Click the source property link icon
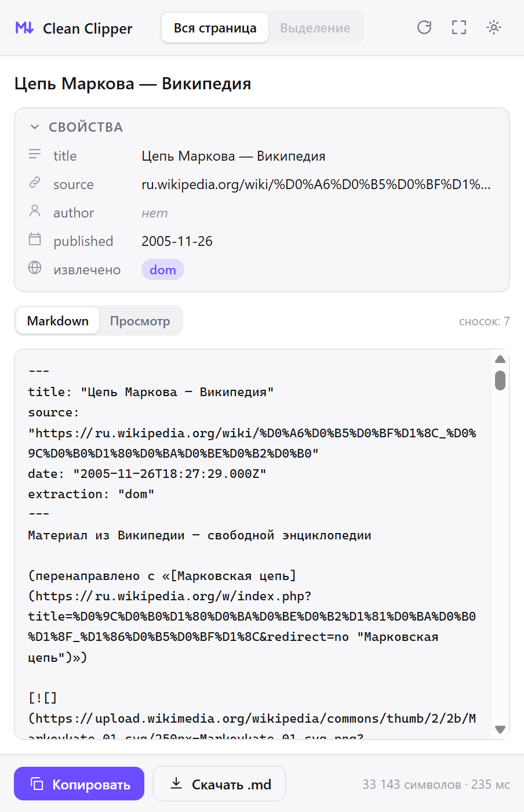This screenshot has width=524, height=812. (35, 183)
